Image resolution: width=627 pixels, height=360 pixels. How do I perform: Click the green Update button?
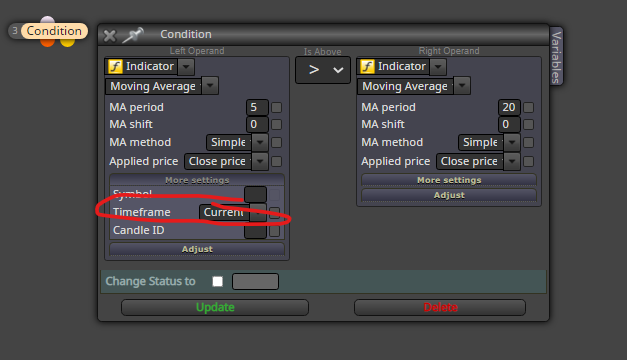coord(215,307)
